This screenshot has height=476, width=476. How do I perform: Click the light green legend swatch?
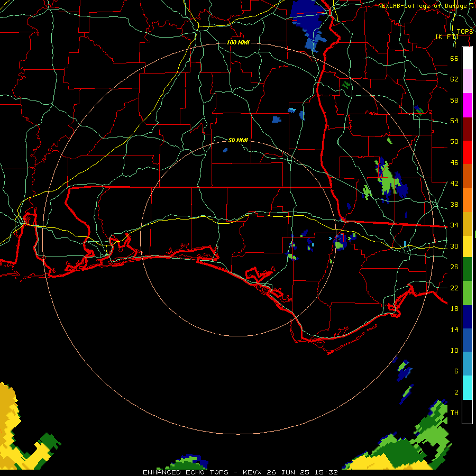tap(467, 293)
